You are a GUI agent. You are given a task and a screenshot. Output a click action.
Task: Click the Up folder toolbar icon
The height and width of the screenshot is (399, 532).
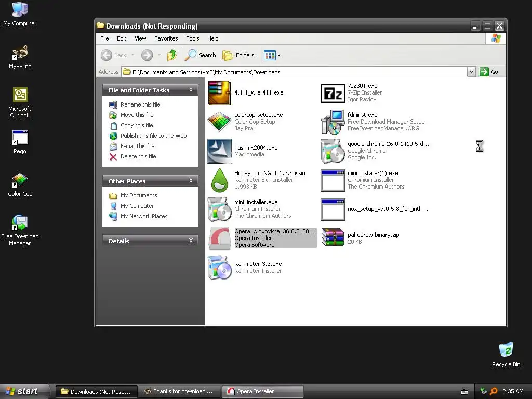[172, 55]
